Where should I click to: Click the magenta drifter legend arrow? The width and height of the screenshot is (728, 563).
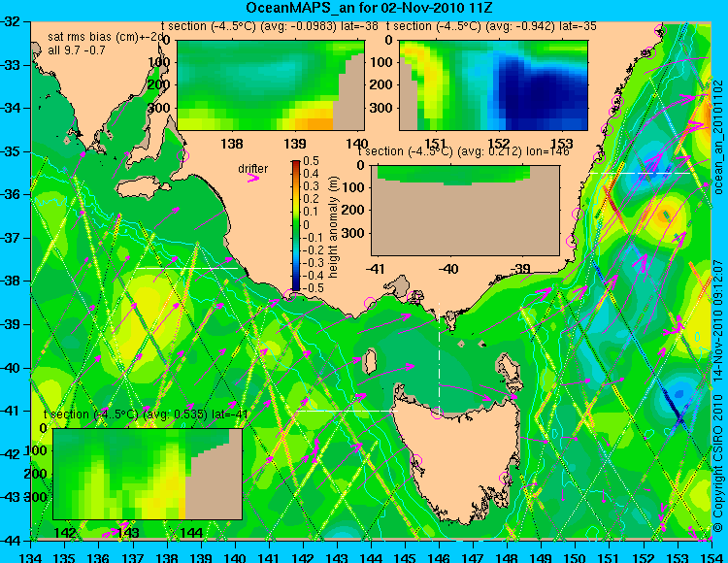point(253,178)
